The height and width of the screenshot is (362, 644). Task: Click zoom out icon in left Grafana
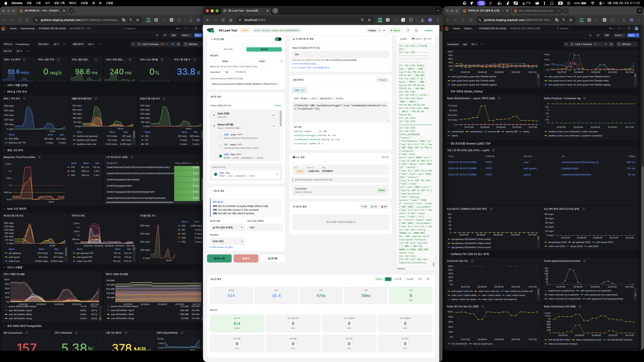tap(178, 44)
